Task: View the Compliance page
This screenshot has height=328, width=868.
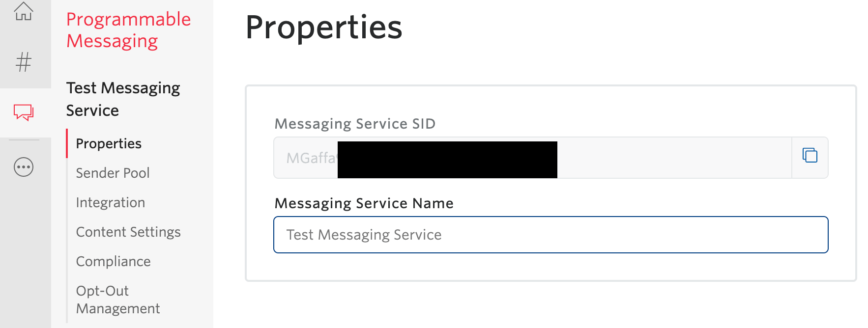Action: (113, 261)
